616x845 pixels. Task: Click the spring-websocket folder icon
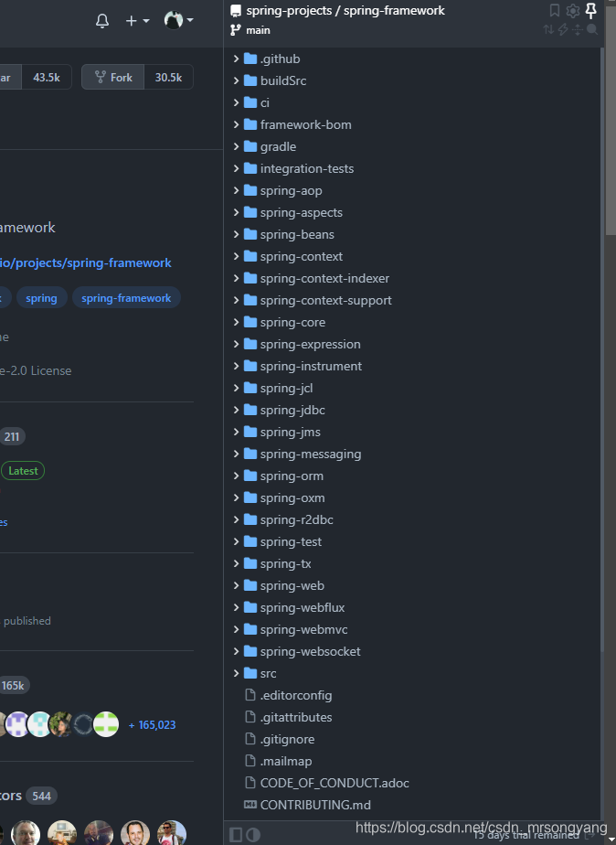(x=250, y=651)
